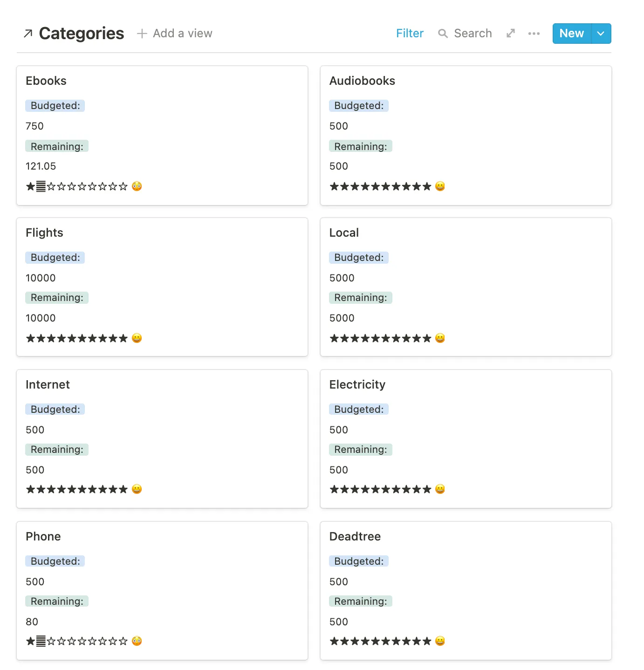Viewport: 644px width, 670px height.
Task: Expand database to full page icon
Action: tap(511, 34)
